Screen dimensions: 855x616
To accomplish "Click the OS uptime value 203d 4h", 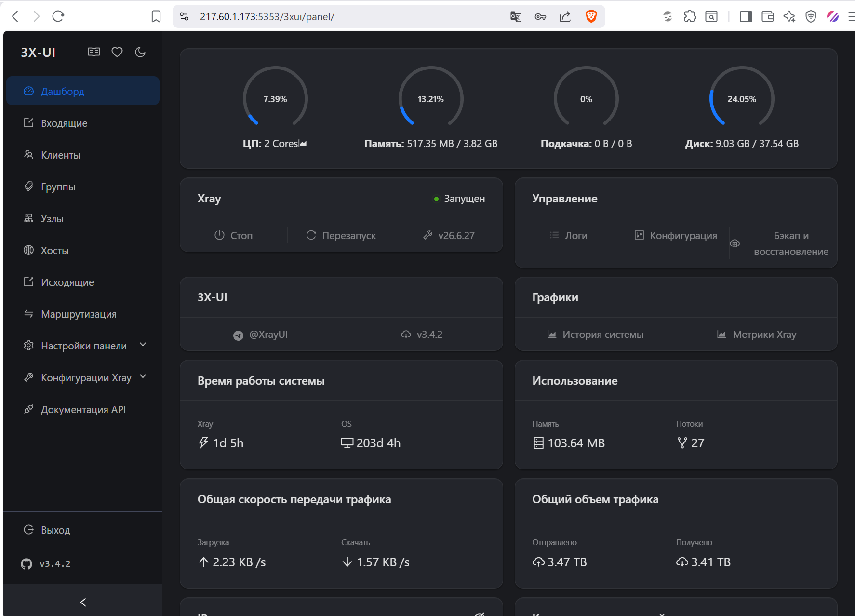I will (x=371, y=443).
